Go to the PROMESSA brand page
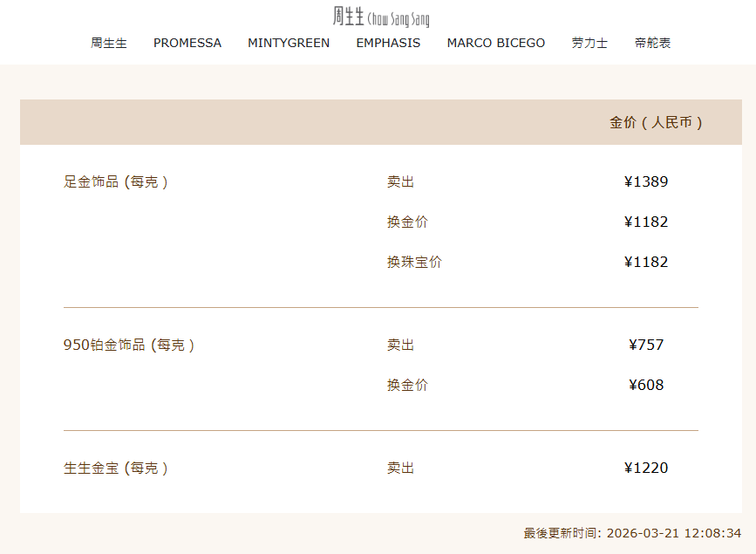 pyautogui.click(x=187, y=43)
